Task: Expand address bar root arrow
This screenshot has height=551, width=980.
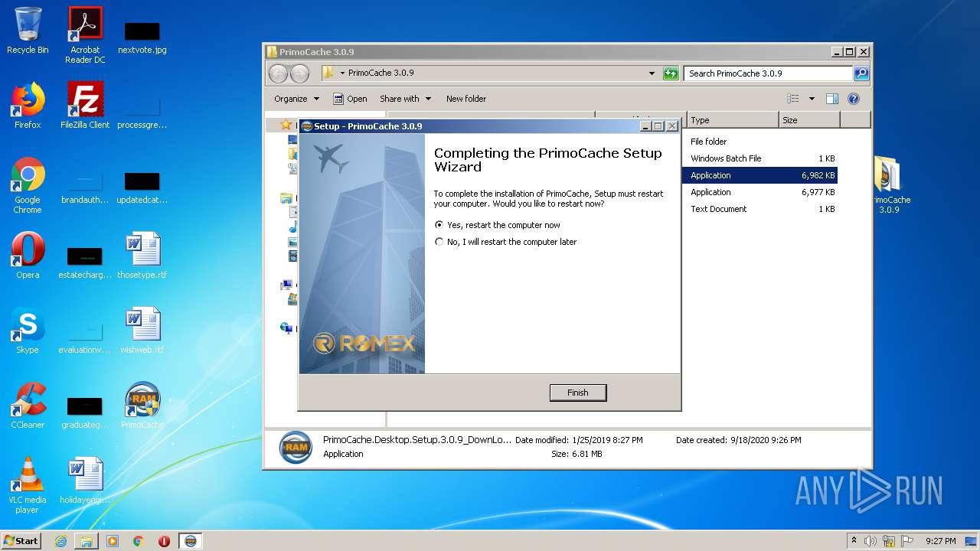Action: pyautogui.click(x=342, y=73)
